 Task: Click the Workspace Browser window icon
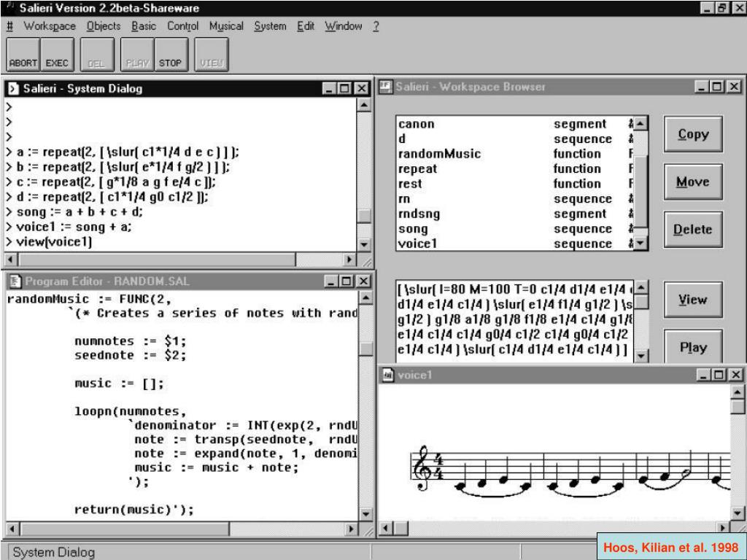pos(385,87)
